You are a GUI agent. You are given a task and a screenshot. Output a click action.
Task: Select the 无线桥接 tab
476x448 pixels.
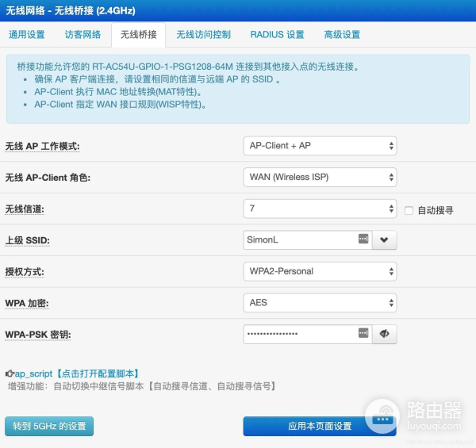(138, 35)
